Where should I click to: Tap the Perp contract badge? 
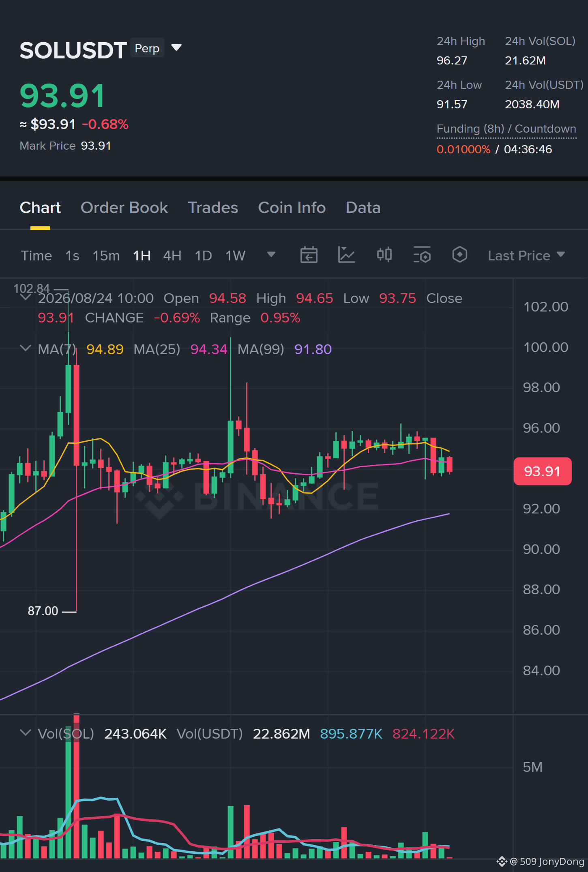point(147,48)
